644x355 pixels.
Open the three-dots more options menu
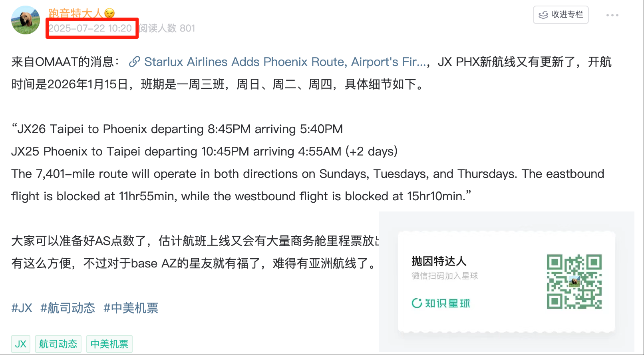coord(612,15)
